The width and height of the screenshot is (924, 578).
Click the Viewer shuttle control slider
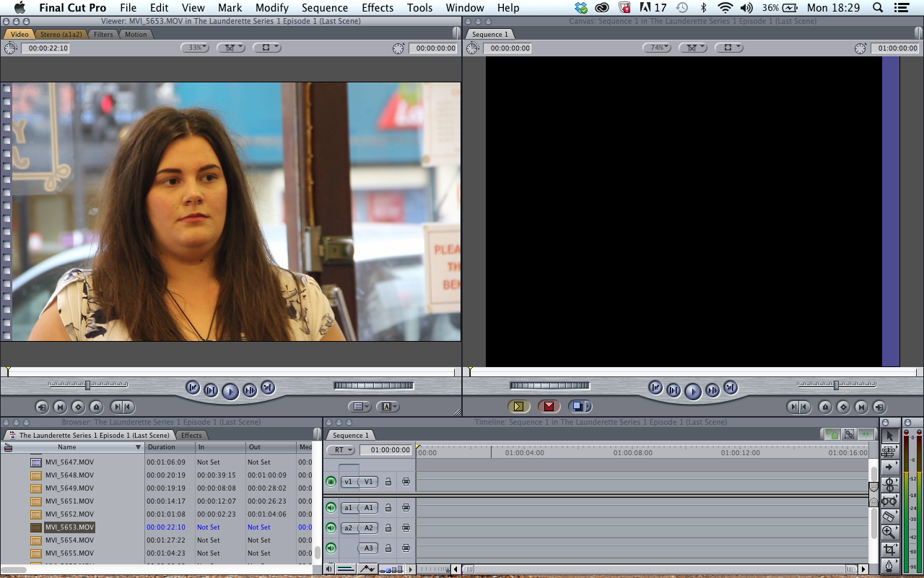click(x=88, y=385)
